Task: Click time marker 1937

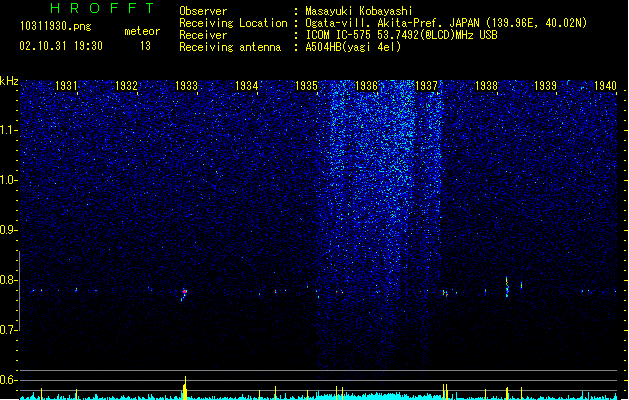Action: click(426, 85)
